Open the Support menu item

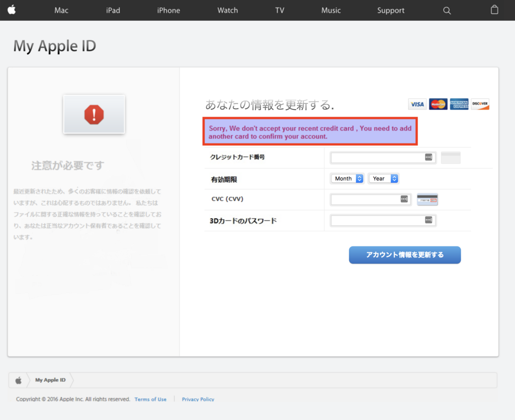391,11
